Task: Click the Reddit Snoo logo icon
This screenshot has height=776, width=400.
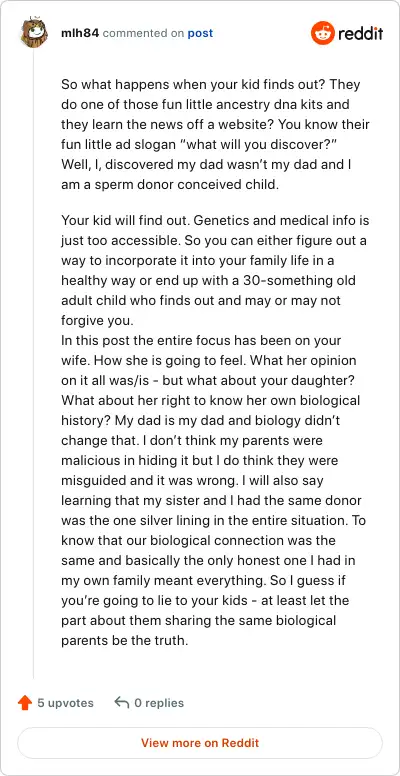Action: [323, 33]
